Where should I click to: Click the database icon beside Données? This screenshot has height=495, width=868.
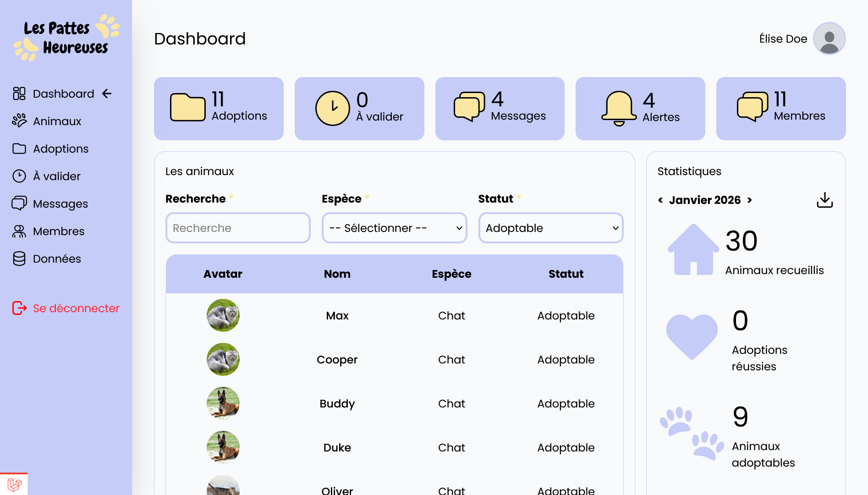click(x=19, y=258)
